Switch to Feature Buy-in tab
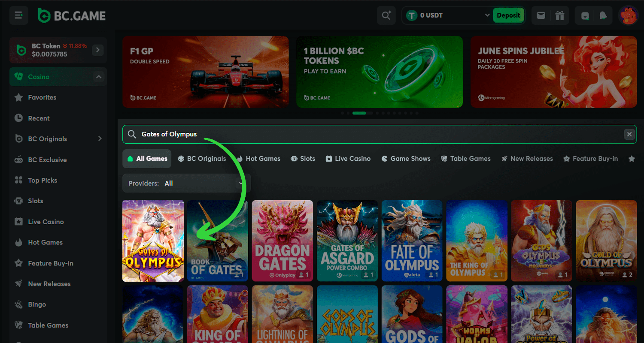The width and height of the screenshot is (644, 343). [590, 159]
